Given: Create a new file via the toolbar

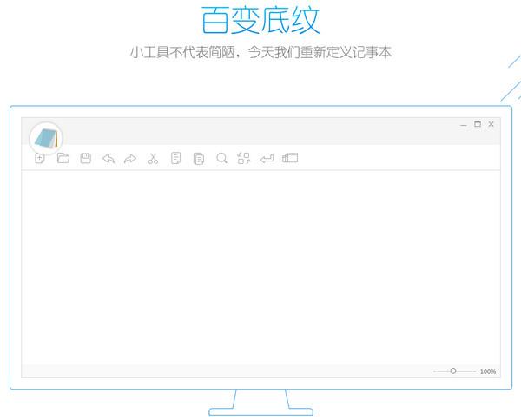Looking at the screenshot, I should pyautogui.click(x=40, y=159).
